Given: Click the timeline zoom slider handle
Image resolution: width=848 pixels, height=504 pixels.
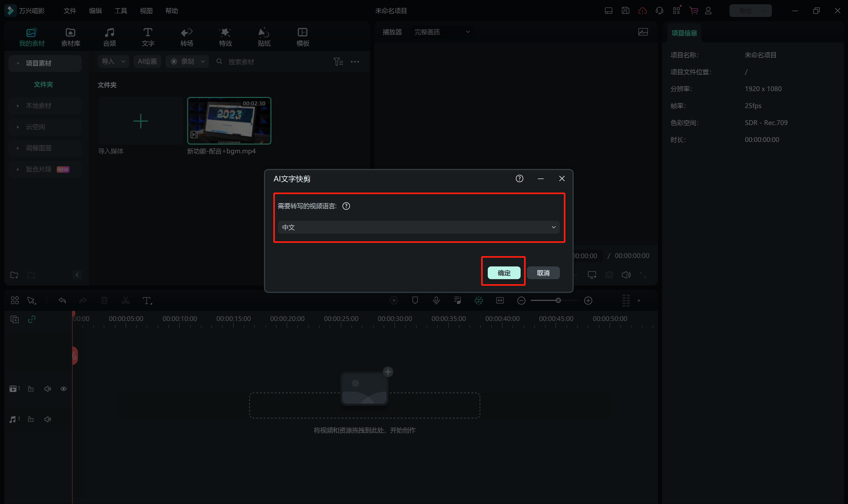Looking at the screenshot, I should 558,300.
